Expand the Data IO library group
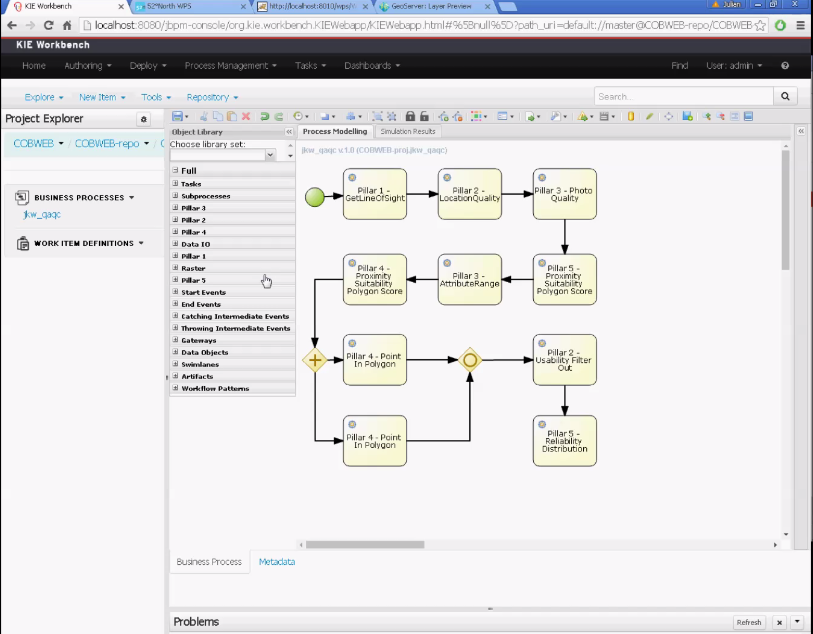Screen dimensions: 813x634 175,244
